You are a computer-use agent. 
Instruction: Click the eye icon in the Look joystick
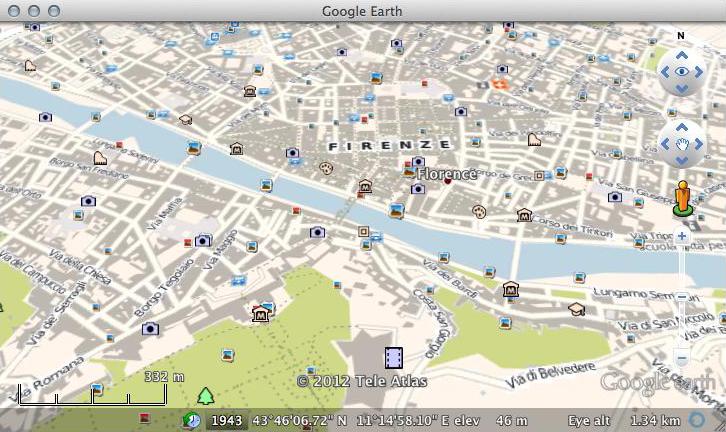(682, 71)
